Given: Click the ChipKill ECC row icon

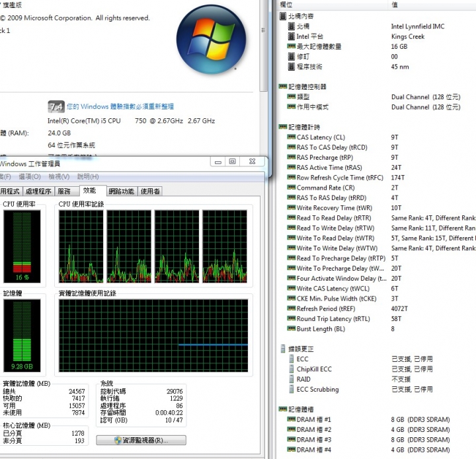Looking at the screenshot, I should [x=292, y=369].
